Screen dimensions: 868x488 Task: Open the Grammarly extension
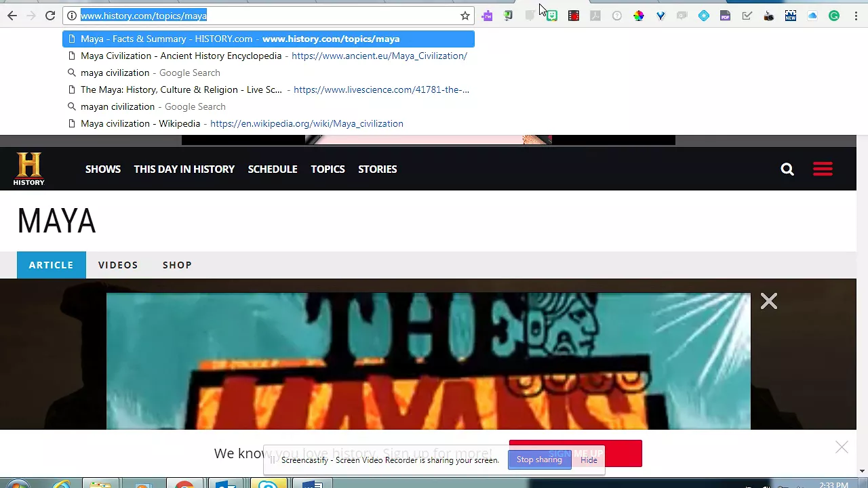pos(834,16)
